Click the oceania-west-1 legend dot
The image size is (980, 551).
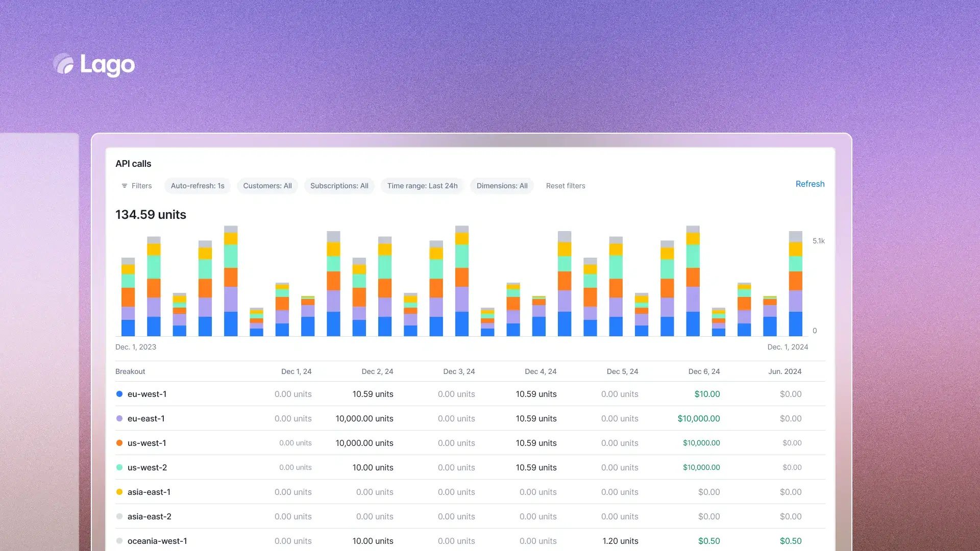pyautogui.click(x=119, y=541)
